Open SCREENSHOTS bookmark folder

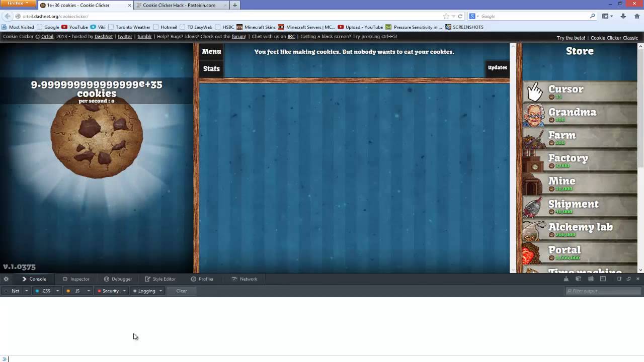(464, 27)
